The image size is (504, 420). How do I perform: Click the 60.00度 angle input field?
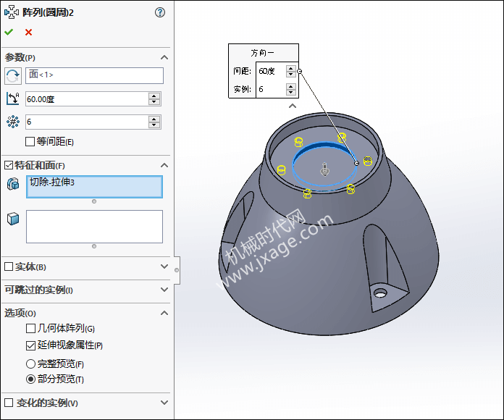point(87,99)
